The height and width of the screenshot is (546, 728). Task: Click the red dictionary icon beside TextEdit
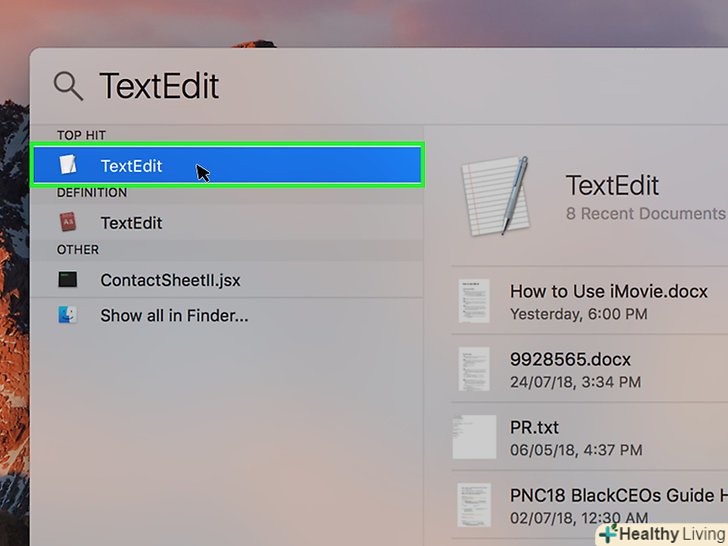(68, 222)
